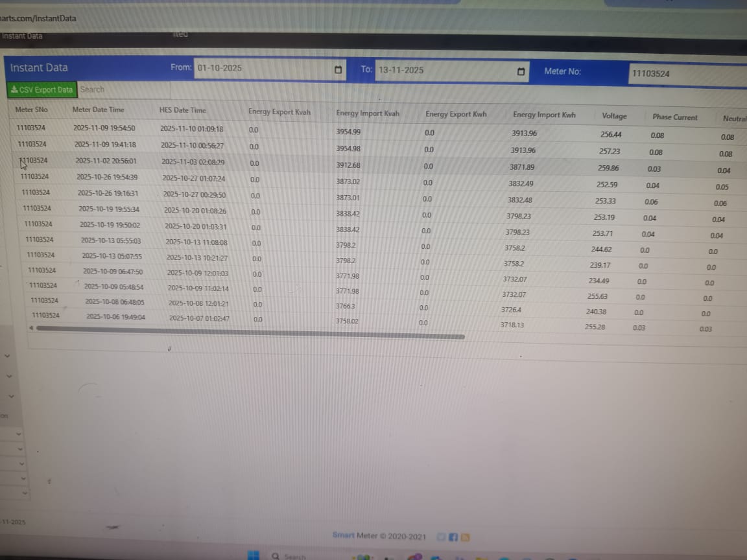Click the horizontal scrollbar left arrow
The image size is (747, 560).
[31, 327]
